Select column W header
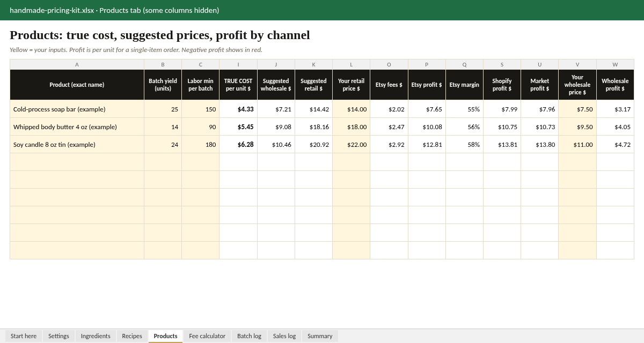The image size is (644, 343). click(615, 64)
